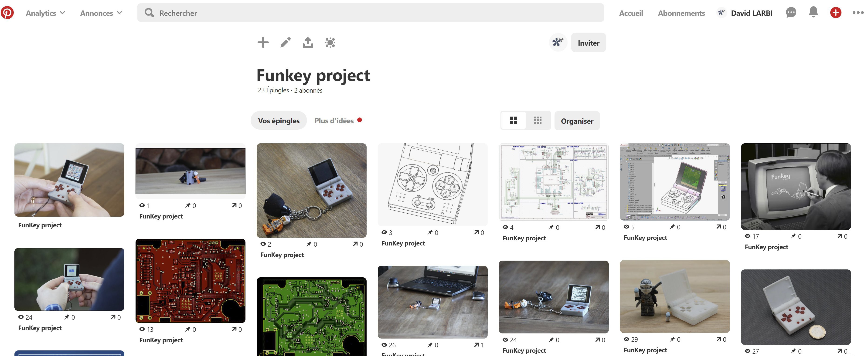Open the dark wood console and keychain pin
Image resolution: width=868 pixels, height=356 pixels.
(x=554, y=297)
